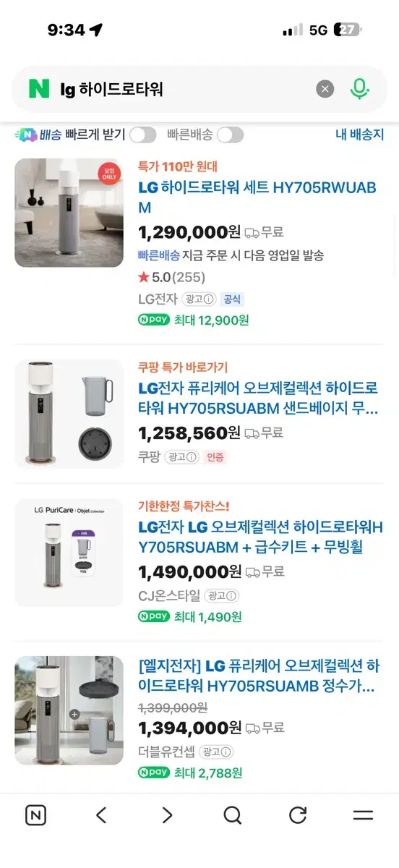Image resolution: width=399 pixels, height=868 pixels.
Task: Open the bottom hamburger menu
Action: click(x=363, y=815)
